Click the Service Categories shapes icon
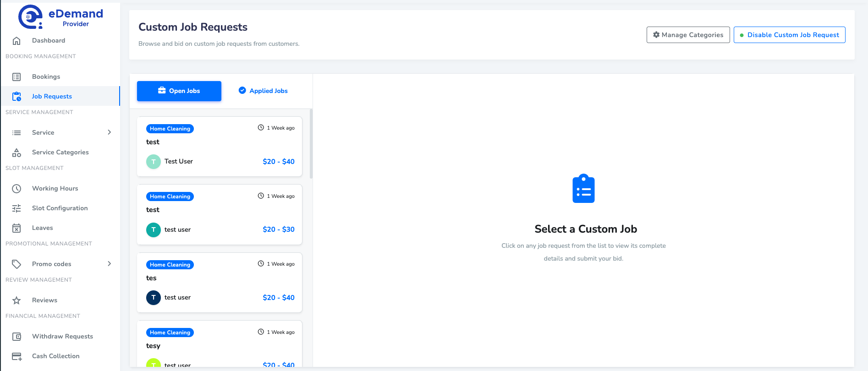This screenshot has width=868, height=371. coord(16,153)
